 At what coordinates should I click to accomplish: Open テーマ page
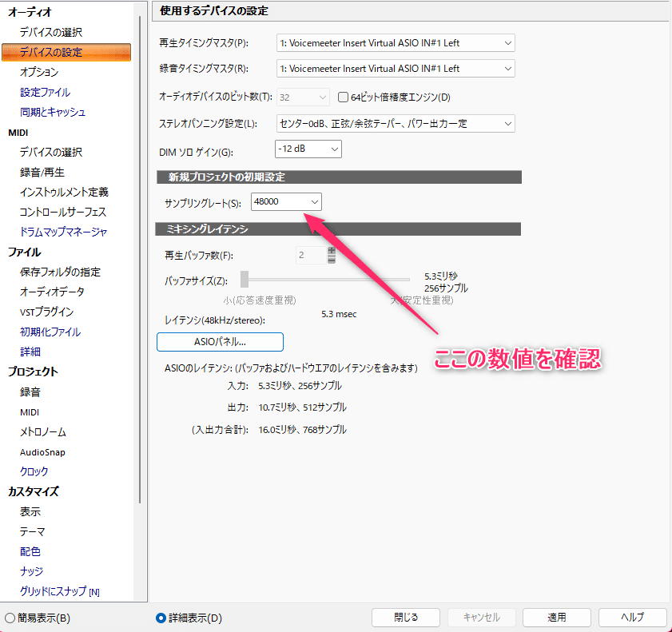pos(32,532)
